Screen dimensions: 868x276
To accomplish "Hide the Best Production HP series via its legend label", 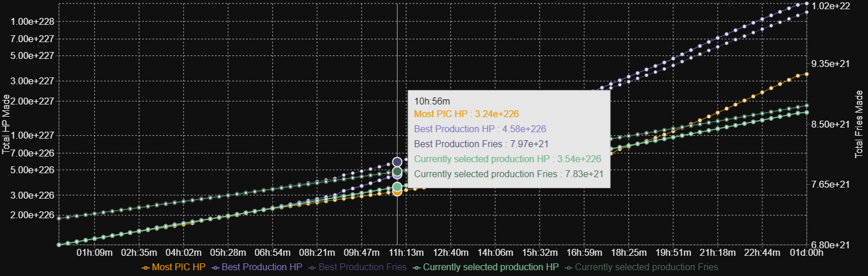I will point(262,267).
